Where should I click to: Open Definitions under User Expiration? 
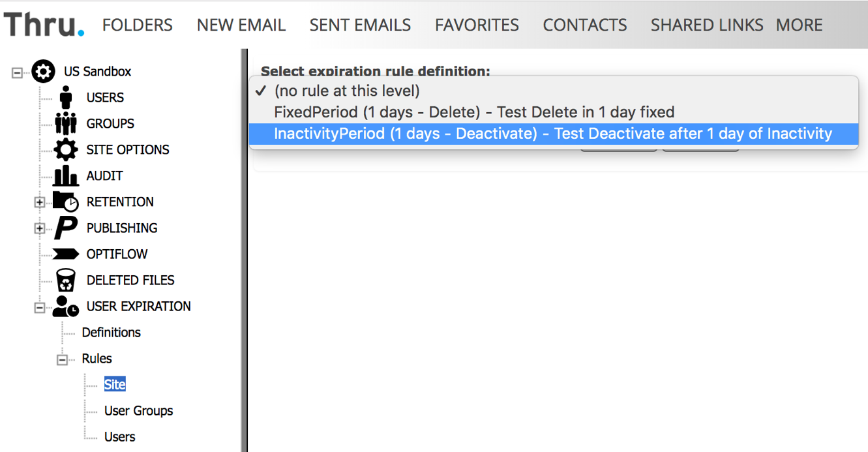[112, 333]
